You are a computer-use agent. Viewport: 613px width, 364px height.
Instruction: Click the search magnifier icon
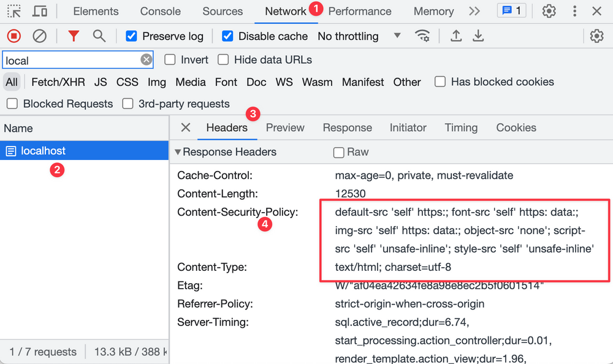99,36
